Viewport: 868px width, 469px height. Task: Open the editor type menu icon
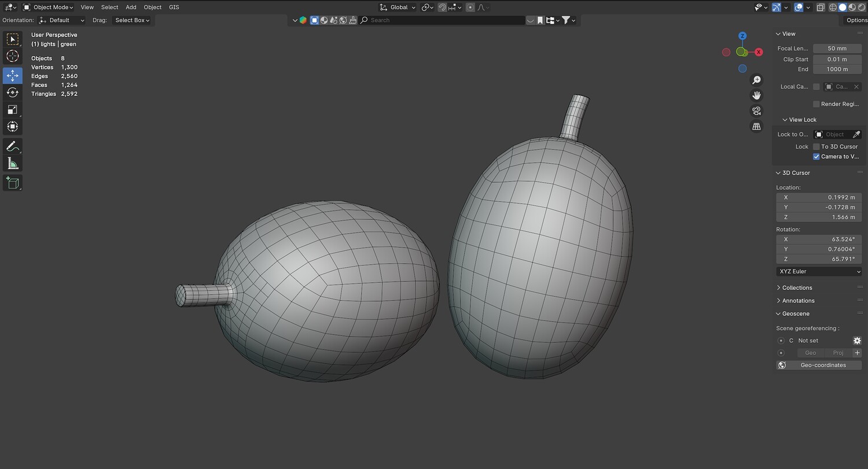pyautogui.click(x=10, y=7)
